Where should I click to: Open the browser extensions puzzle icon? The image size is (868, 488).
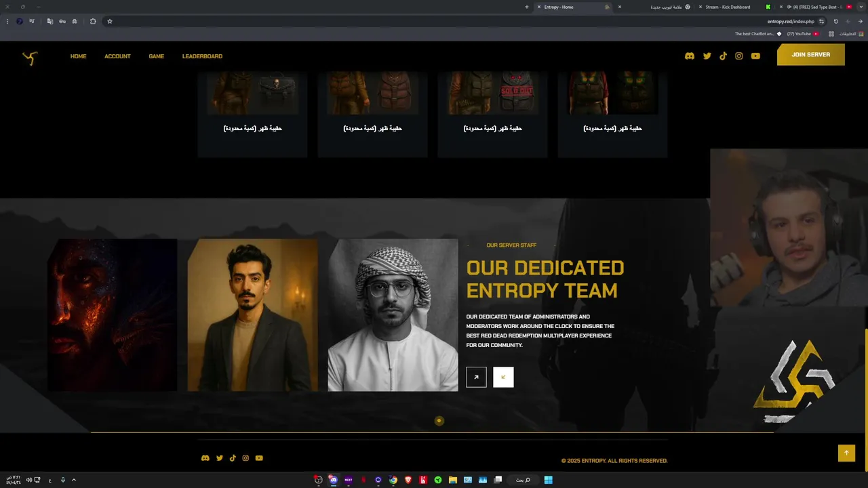click(x=93, y=21)
